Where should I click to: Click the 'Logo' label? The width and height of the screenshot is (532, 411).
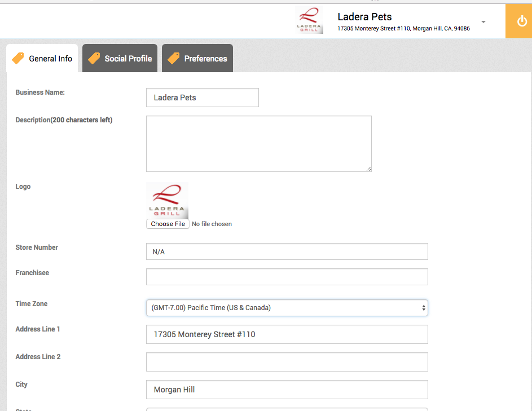[23, 187]
